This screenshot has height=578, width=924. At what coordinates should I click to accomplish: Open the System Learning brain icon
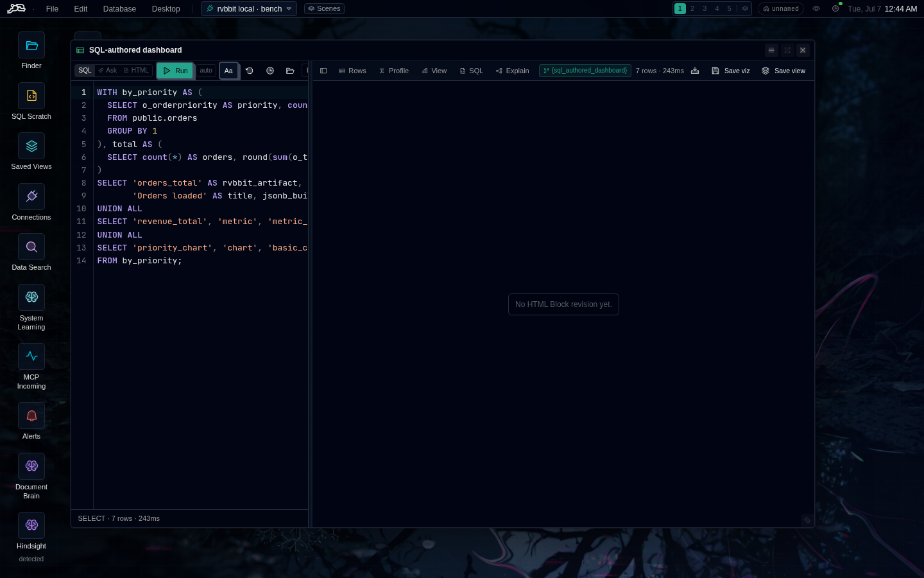pos(31,297)
